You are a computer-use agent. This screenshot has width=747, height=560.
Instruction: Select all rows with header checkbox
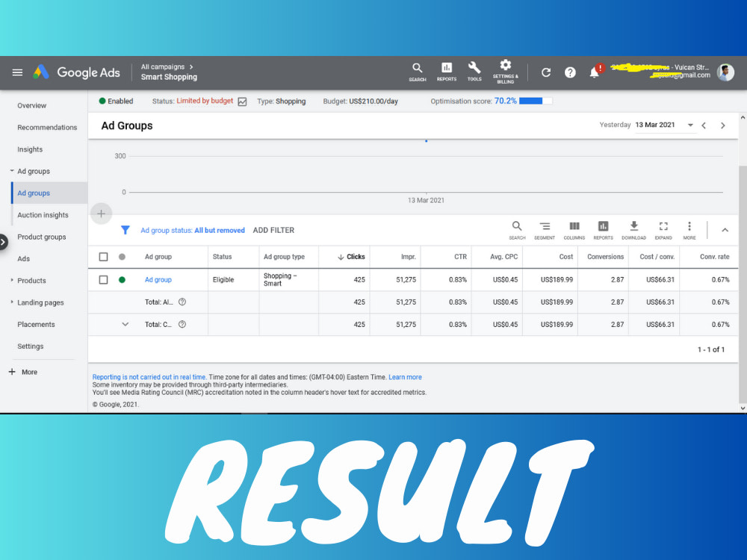click(x=103, y=257)
